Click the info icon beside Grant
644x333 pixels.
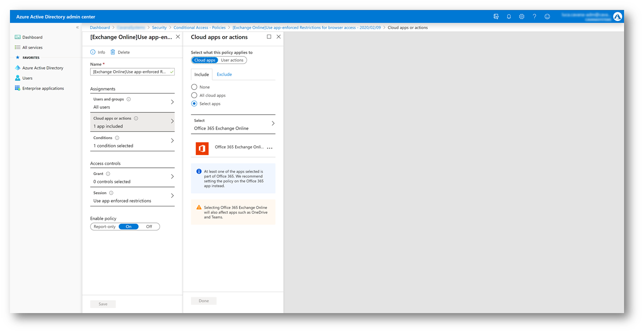[x=108, y=174]
